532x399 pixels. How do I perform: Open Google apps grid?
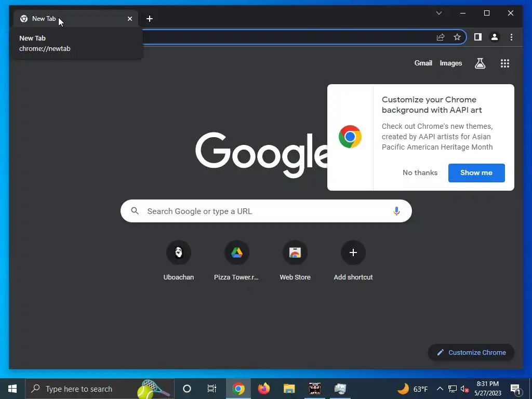click(x=505, y=63)
